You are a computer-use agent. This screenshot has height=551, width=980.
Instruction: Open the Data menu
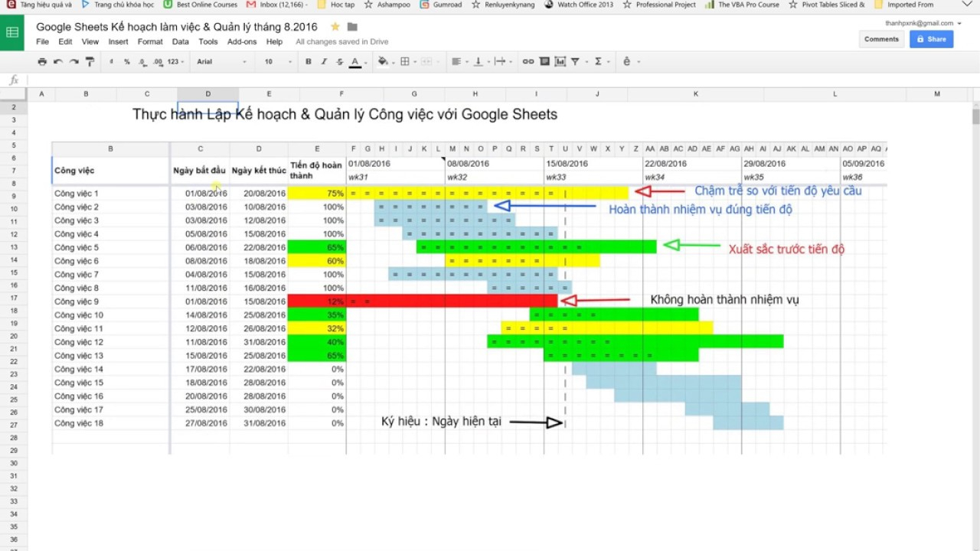pyautogui.click(x=181, y=41)
